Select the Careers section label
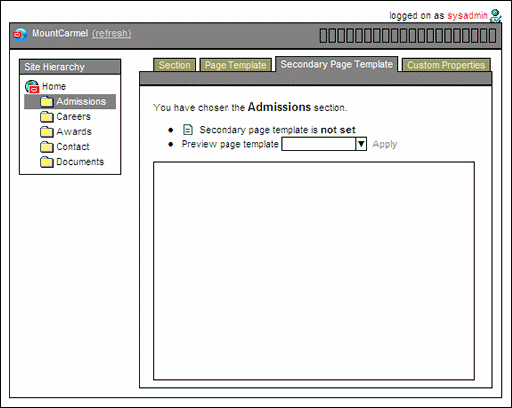 [73, 116]
